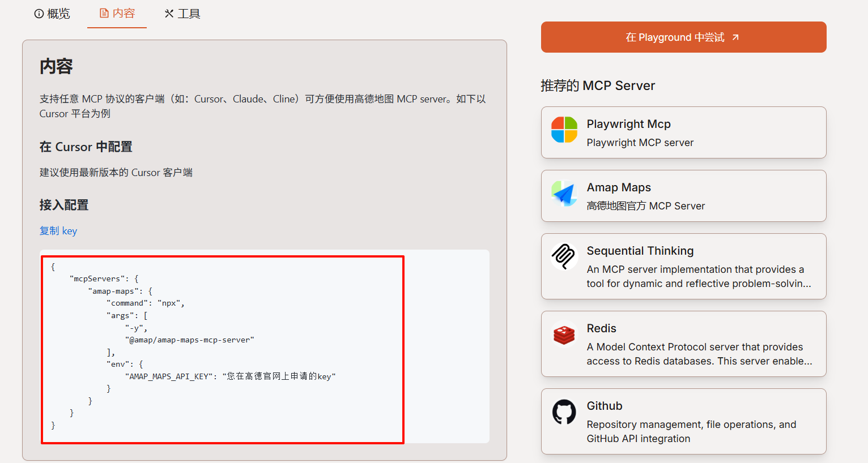Screen dimensions: 868x463
Task: Click the "env" line in the JSON code
Action: click(125, 364)
